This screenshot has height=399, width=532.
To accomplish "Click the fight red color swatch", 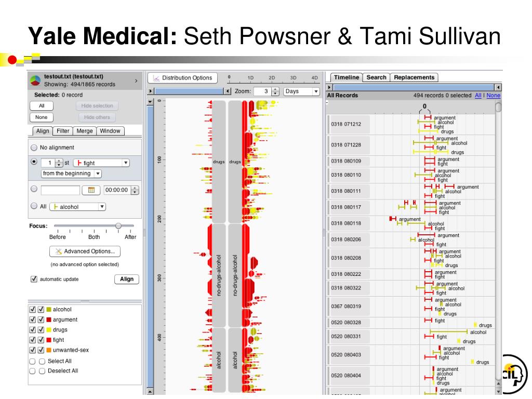I will [x=49, y=340].
